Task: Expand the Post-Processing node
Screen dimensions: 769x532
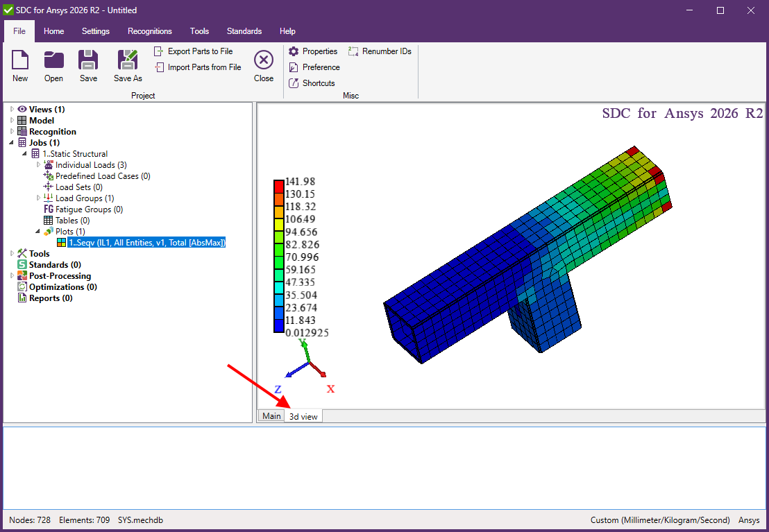Action: coord(12,276)
